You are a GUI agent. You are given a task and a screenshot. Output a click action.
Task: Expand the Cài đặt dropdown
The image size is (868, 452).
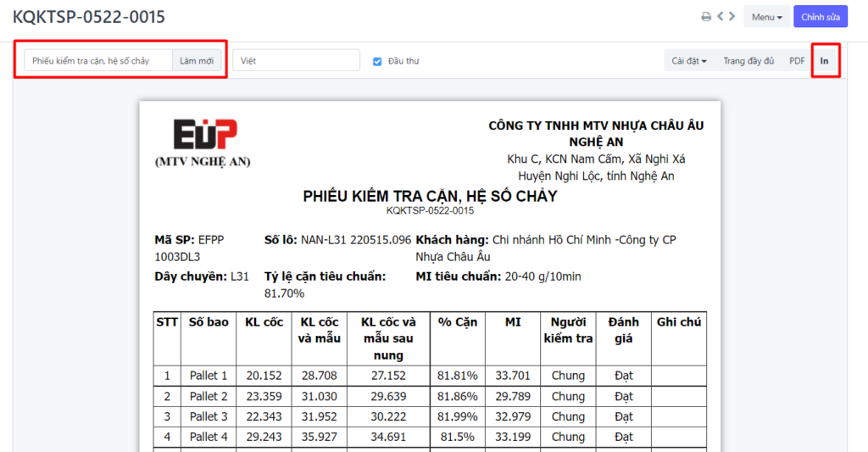[688, 61]
